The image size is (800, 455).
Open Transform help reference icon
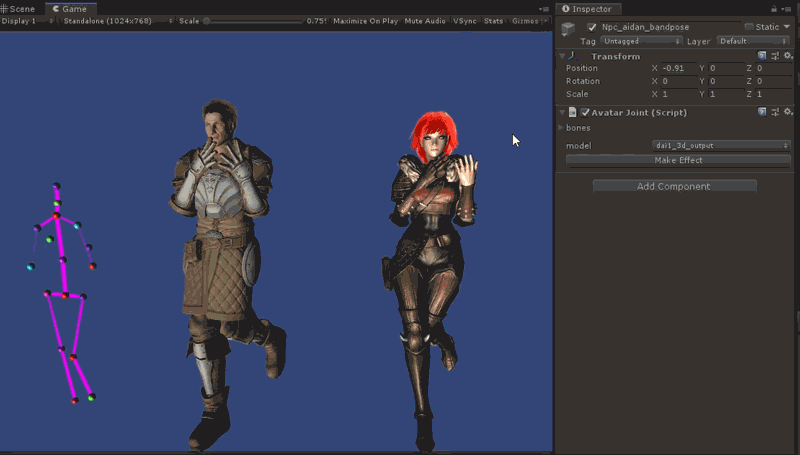click(762, 56)
